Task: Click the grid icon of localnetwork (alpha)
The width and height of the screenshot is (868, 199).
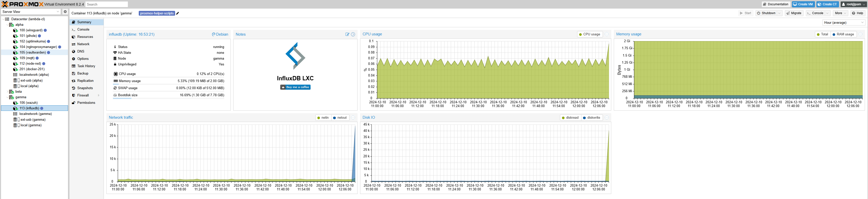Action: 15,75
